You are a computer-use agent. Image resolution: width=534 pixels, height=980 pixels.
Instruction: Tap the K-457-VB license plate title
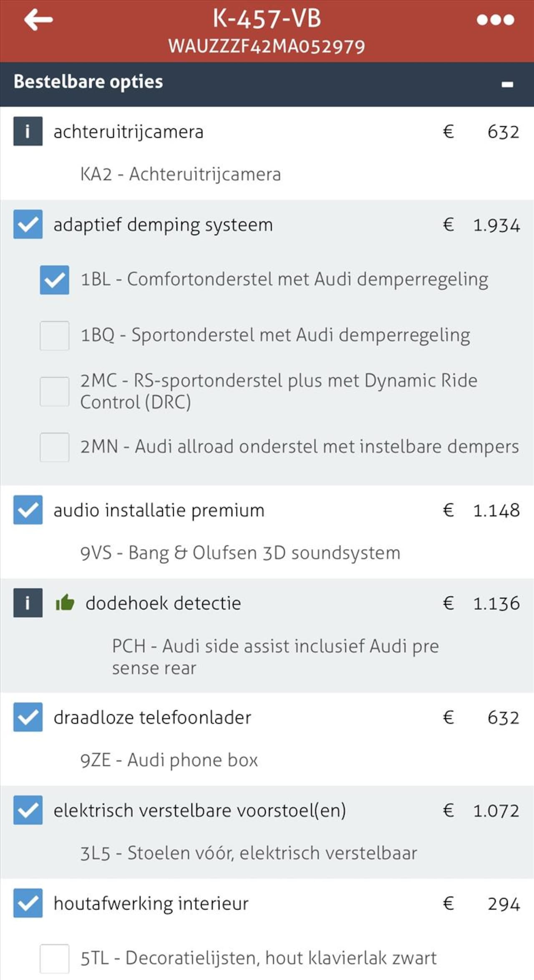point(267,19)
